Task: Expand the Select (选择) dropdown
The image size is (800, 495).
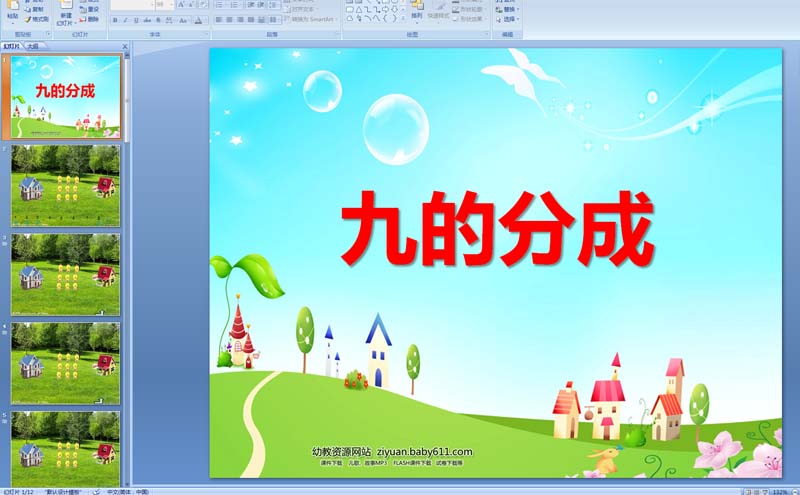Action: [511, 19]
